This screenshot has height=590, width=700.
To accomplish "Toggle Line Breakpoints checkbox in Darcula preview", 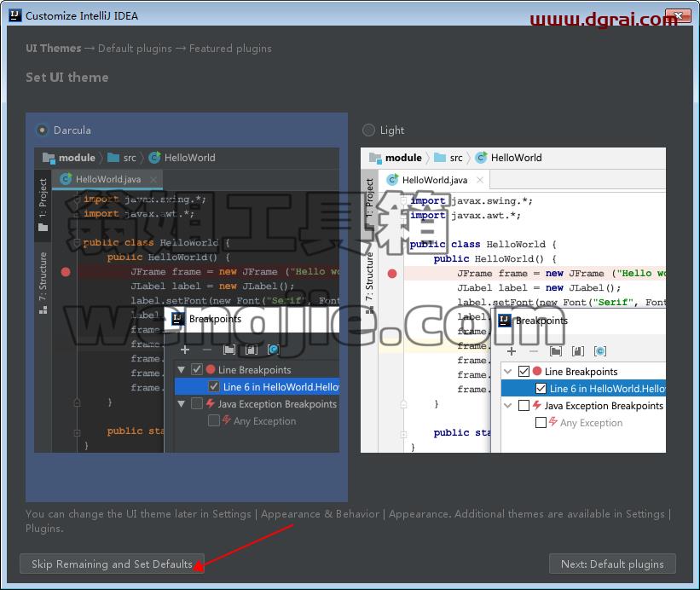I will pyautogui.click(x=197, y=369).
